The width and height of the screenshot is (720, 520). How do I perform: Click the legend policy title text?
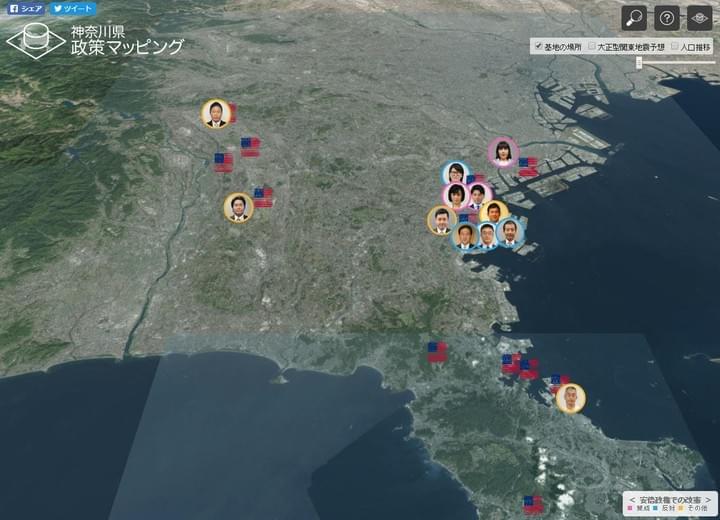(x=670, y=500)
